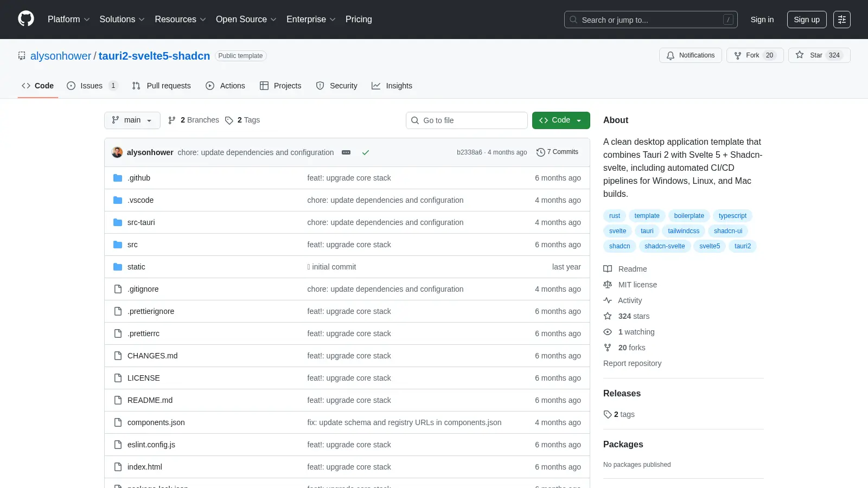Switch to the Issues tab
This screenshot has width=868, height=488.
(92, 86)
